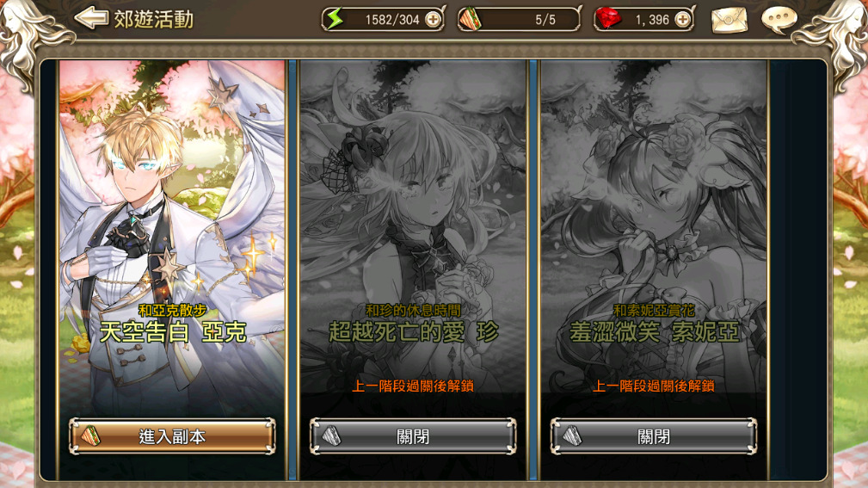The height and width of the screenshot is (488, 868).
Task: Select the locked 超越死亡的愛 珍 card
Action: coord(413,238)
